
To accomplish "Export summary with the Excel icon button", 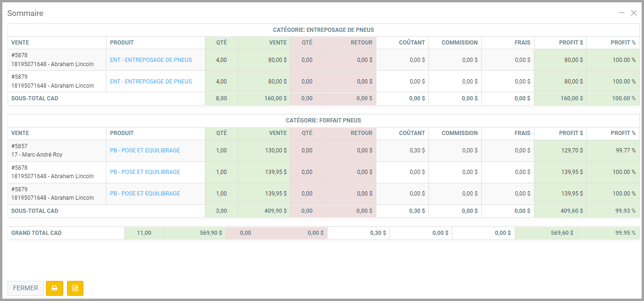I will (x=75, y=288).
